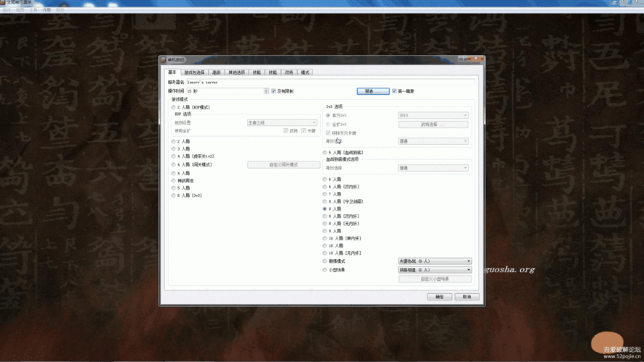
Task: Select the 3 人局 radio button
Action: tap(173, 148)
